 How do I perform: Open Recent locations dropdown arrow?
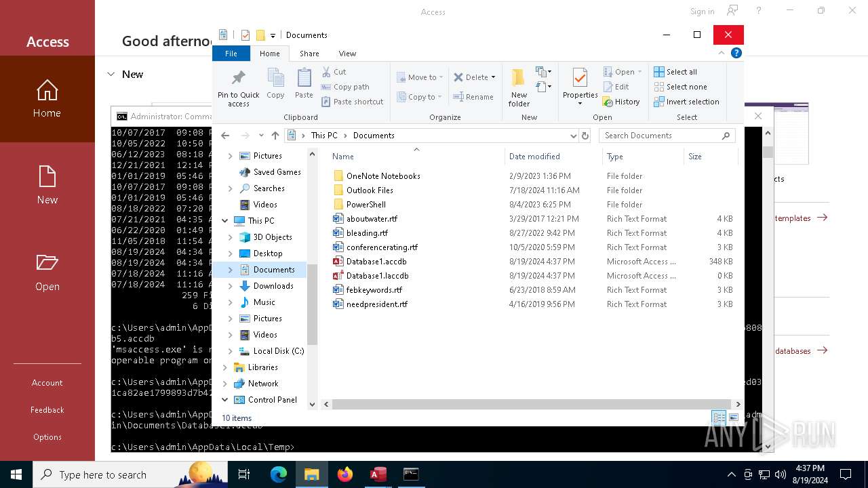pyautogui.click(x=261, y=136)
